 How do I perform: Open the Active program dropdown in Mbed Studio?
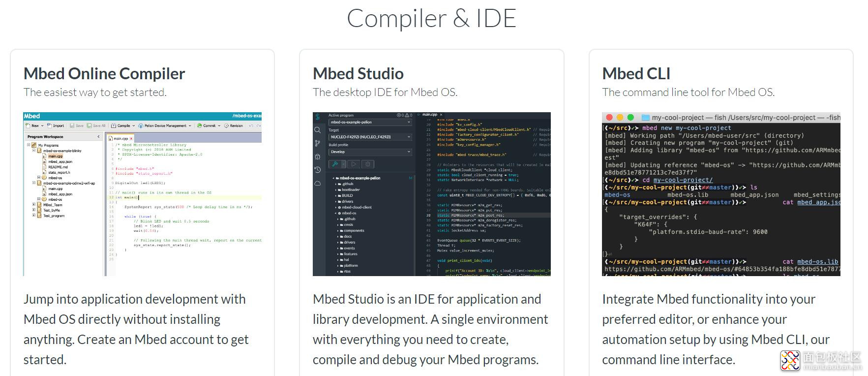(x=370, y=122)
